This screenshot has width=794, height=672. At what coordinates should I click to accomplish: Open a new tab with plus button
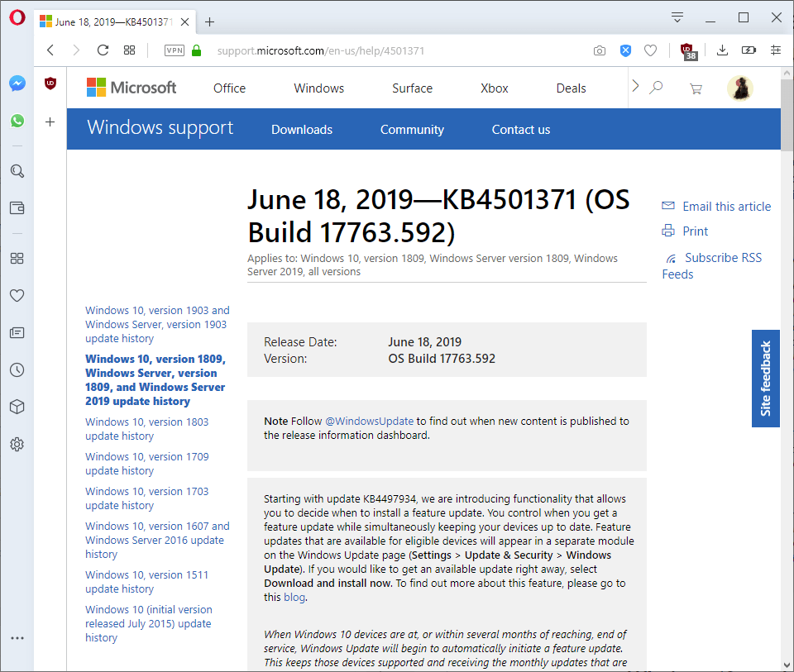pyautogui.click(x=209, y=21)
